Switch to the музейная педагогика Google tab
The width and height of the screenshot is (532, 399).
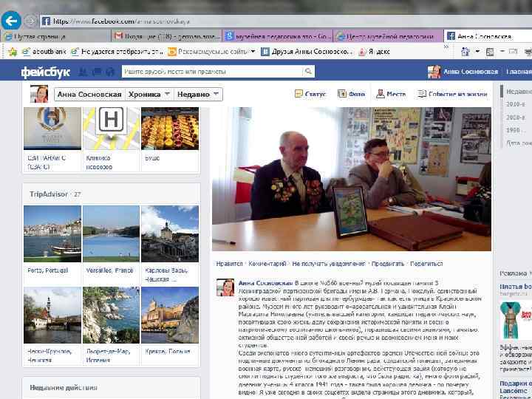pos(279,36)
